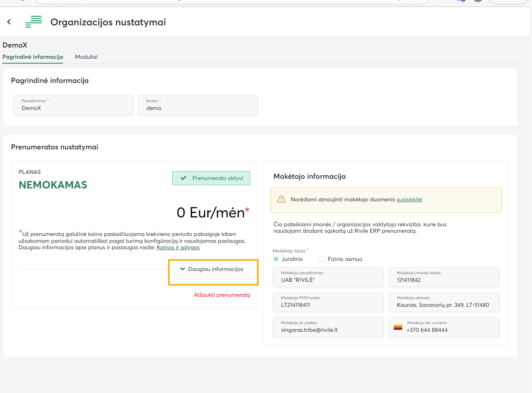Click the warning triangle icon in the notice
This screenshot has width=532, height=393.
tap(281, 199)
